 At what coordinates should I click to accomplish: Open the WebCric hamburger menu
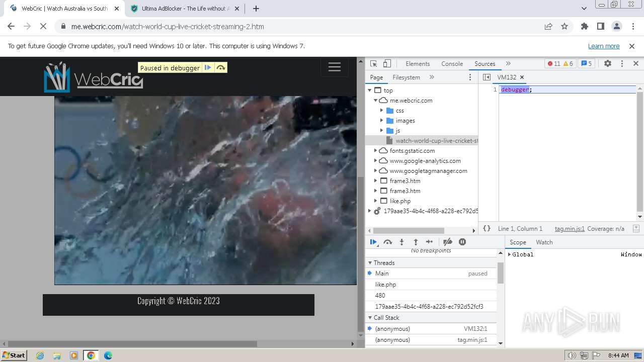335,67
